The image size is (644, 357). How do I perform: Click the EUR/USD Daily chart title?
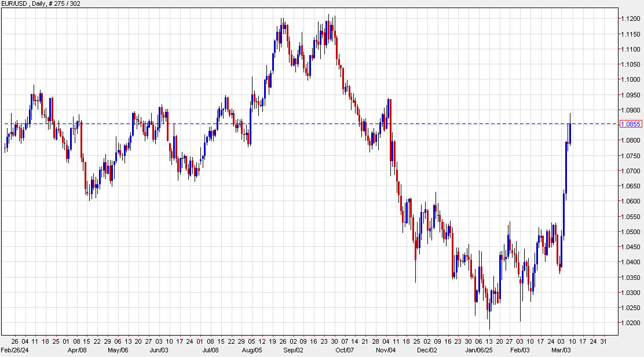click(x=41, y=3)
